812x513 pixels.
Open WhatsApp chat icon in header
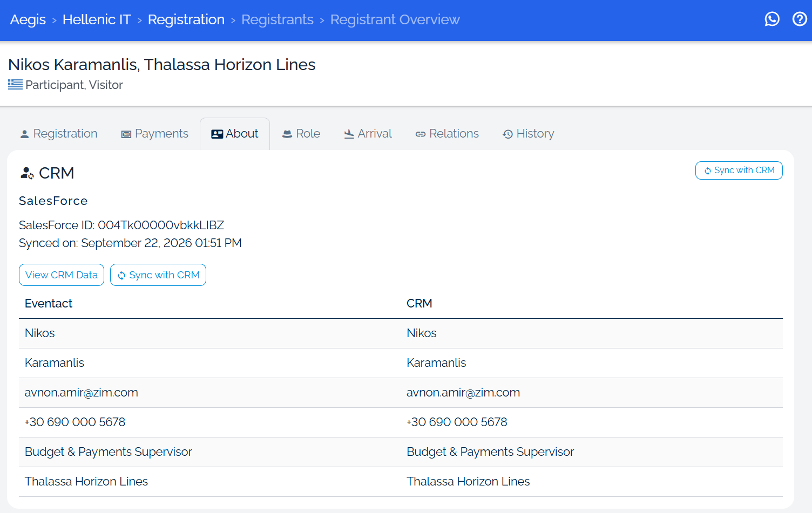coord(772,19)
